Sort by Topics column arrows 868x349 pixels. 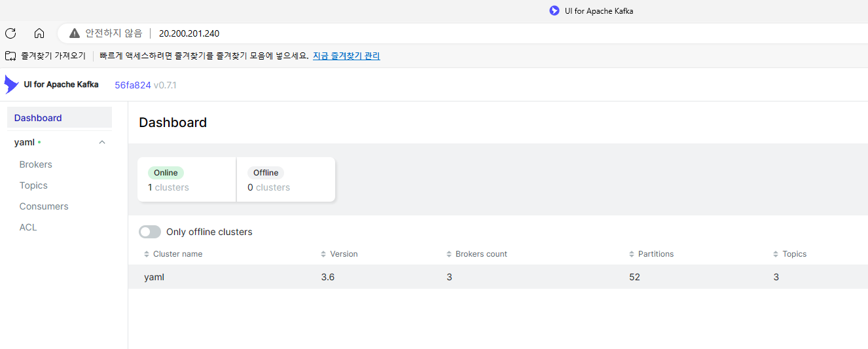point(776,254)
